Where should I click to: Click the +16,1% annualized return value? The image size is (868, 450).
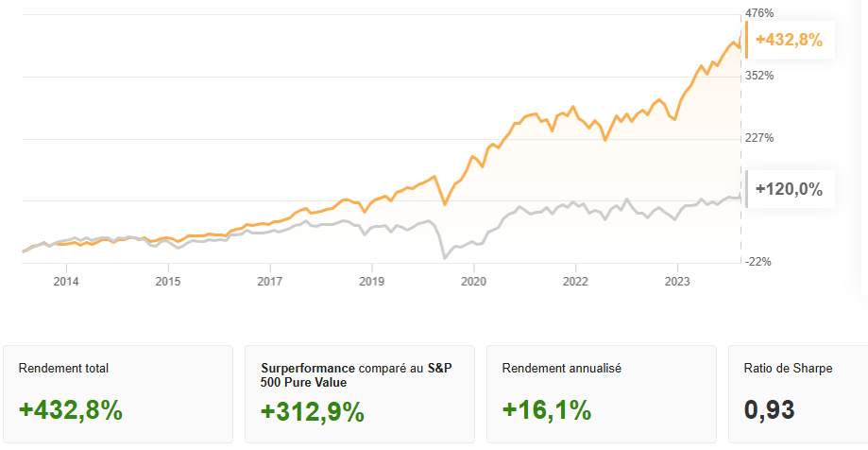click(547, 410)
